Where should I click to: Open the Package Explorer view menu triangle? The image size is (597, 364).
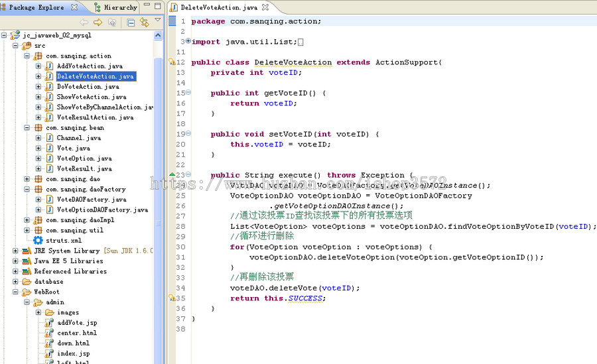click(x=158, y=20)
